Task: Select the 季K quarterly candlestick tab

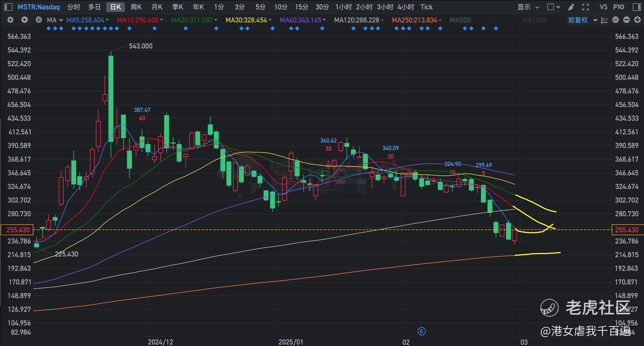Action: click(178, 7)
